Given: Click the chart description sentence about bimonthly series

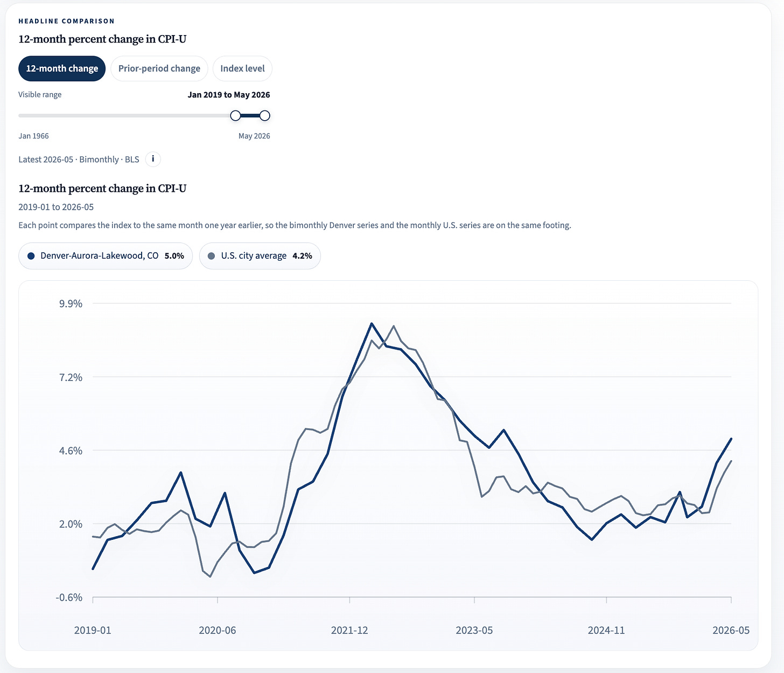Looking at the screenshot, I should [295, 225].
